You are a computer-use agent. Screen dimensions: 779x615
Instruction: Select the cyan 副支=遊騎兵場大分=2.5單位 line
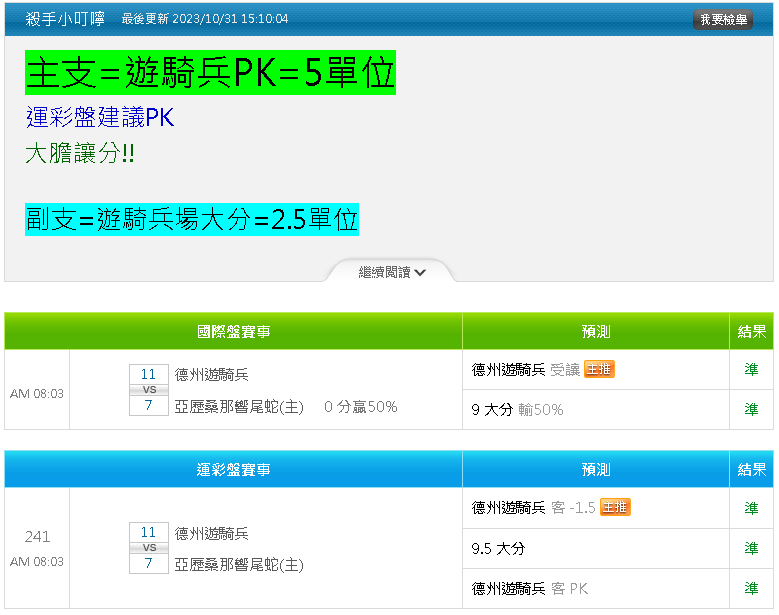(x=192, y=219)
